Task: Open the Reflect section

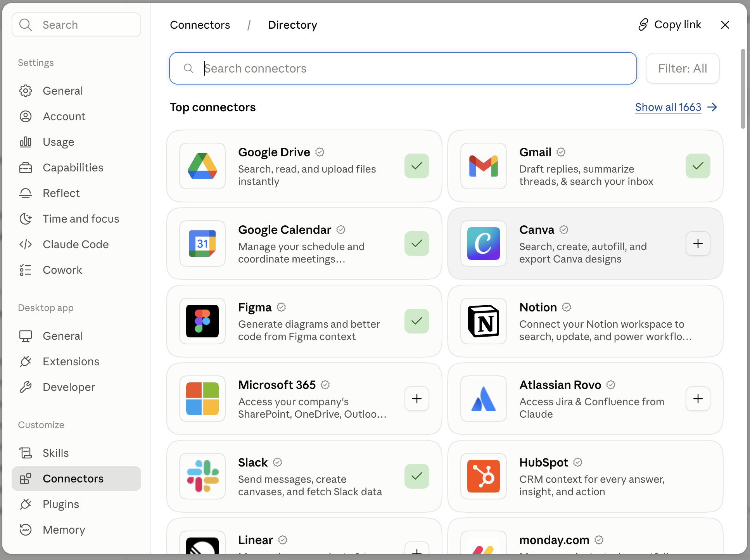Action: 76,193
